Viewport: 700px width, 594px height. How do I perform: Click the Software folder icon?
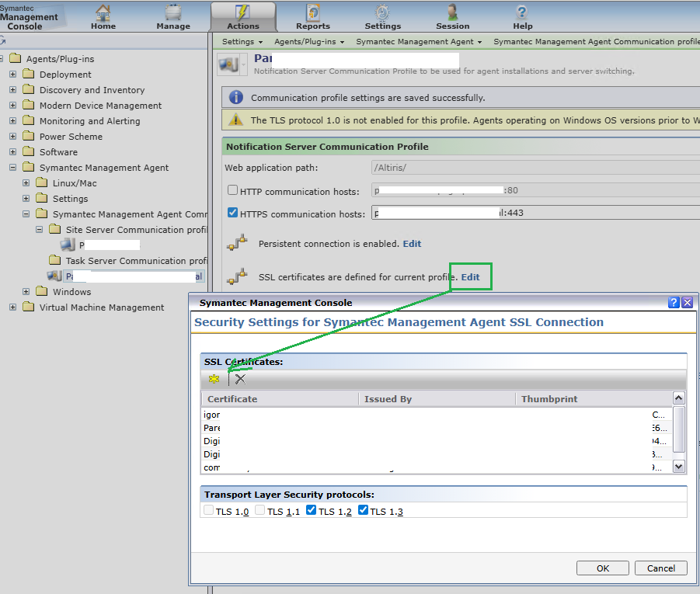[x=29, y=151]
